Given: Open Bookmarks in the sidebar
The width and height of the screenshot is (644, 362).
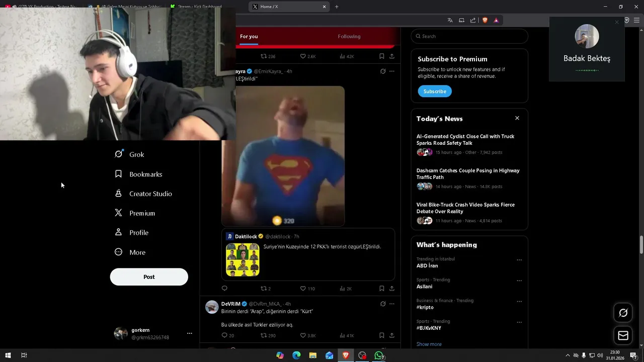Looking at the screenshot, I should click(139, 174).
